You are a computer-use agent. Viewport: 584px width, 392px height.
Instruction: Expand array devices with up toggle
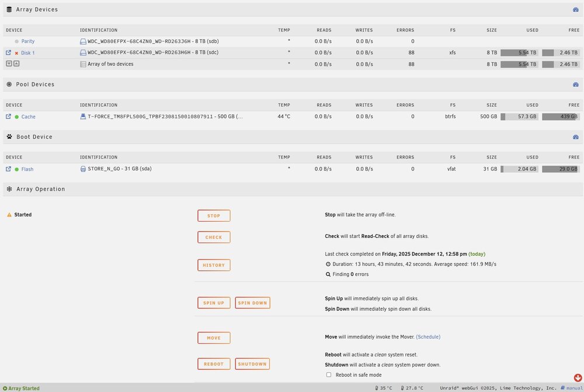(x=16, y=64)
